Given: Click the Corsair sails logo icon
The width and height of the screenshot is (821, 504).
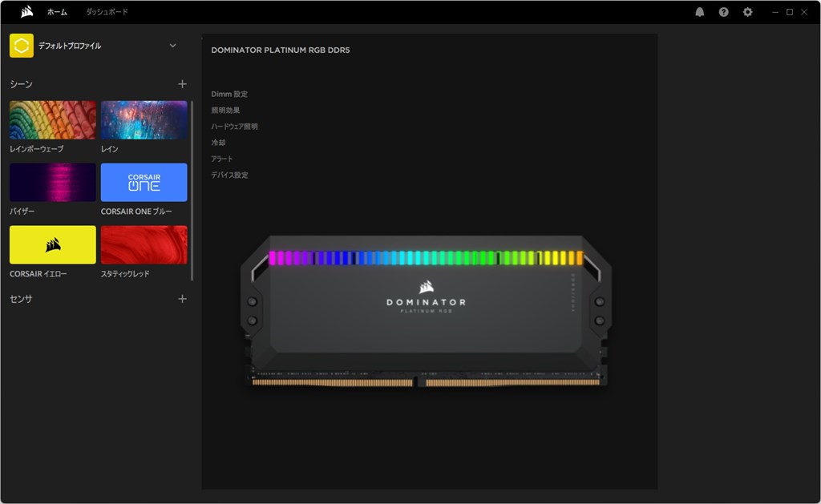Looking at the screenshot, I should [26, 11].
